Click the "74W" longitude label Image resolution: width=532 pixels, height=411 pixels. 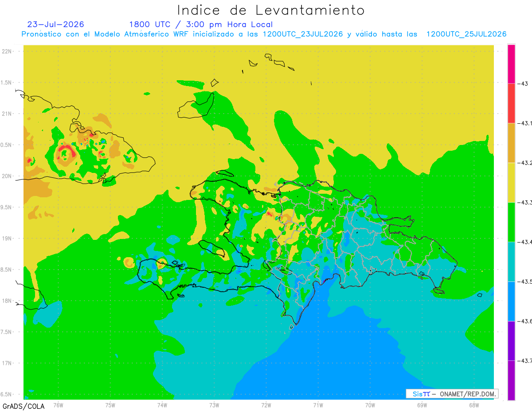pos(162,405)
